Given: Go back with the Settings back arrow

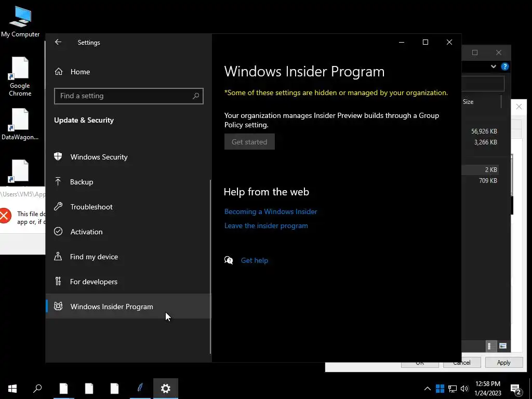Looking at the screenshot, I should point(58,42).
